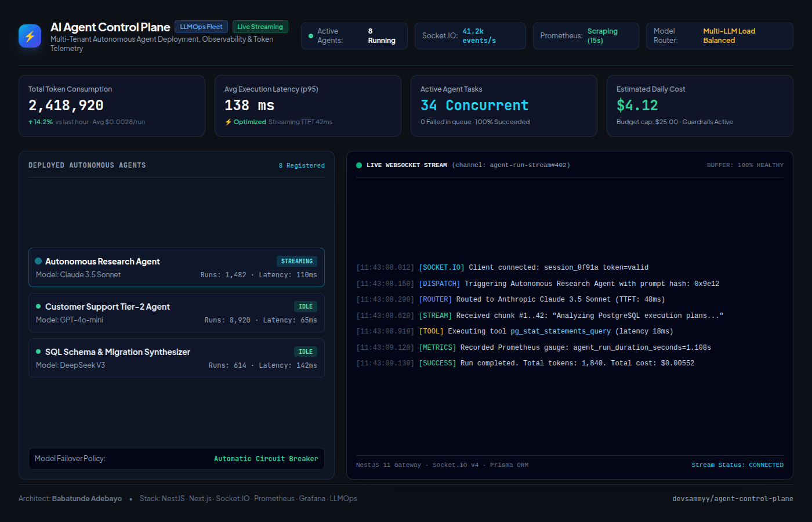
Task: Select the Live Streaming badge
Action: (x=260, y=27)
